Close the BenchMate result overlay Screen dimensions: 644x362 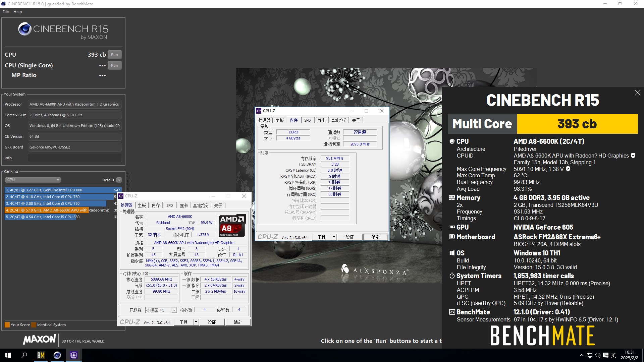tap(638, 93)
